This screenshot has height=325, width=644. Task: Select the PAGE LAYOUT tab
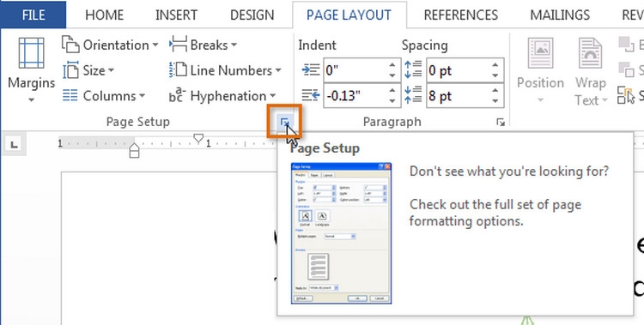pyautogui.click(x=349, y=15)
